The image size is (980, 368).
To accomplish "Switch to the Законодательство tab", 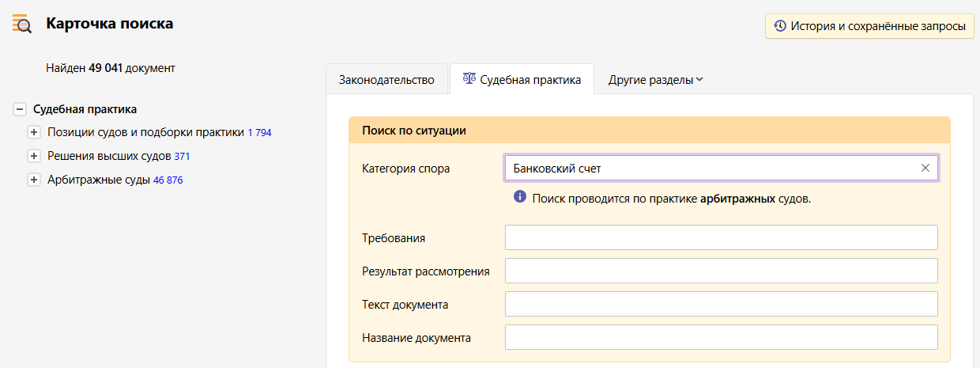I will point(386,80).
